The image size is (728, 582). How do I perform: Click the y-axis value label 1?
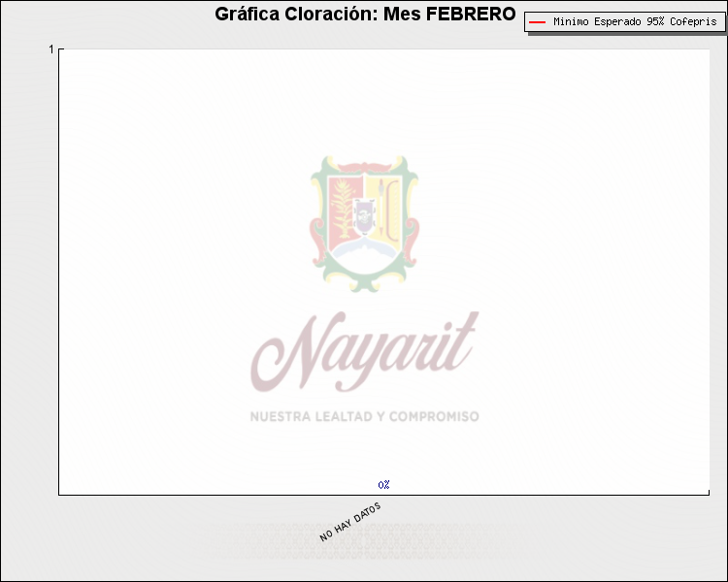point(51,49)
